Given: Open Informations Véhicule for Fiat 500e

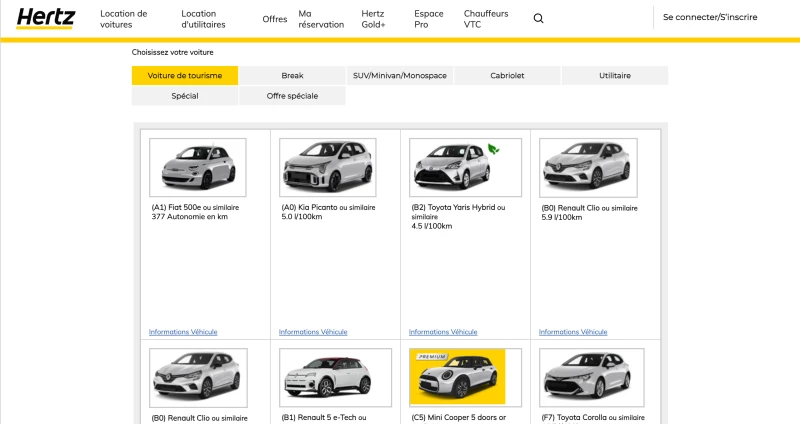Looking at the screenshot, I should [x=183, y=332].
